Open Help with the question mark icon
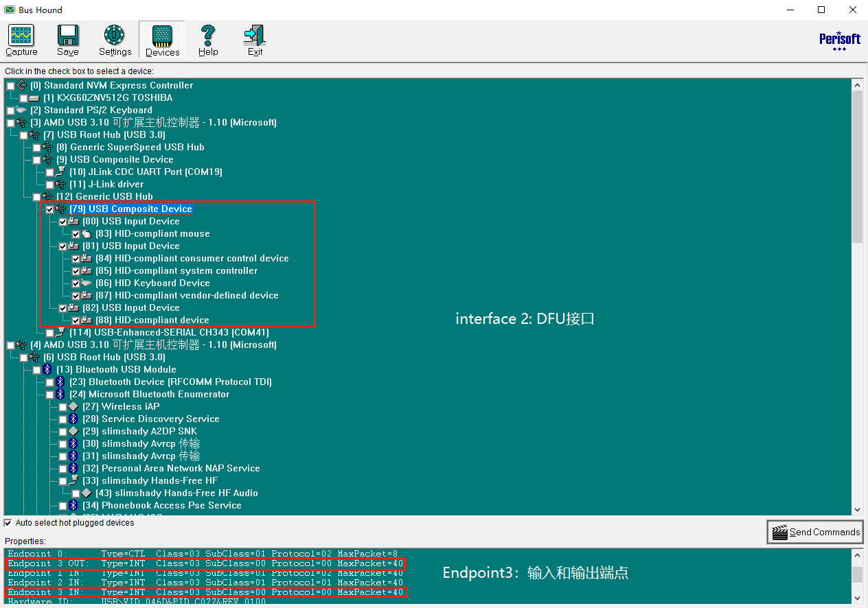Screen dimensions: 868x608 (208, 40)
